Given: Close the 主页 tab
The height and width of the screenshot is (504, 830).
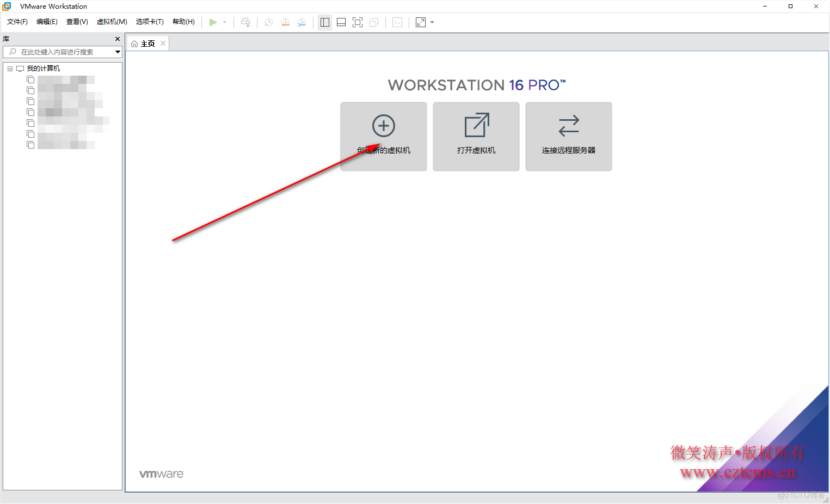Looking at the screenshot, I should [x=163, y=44].
